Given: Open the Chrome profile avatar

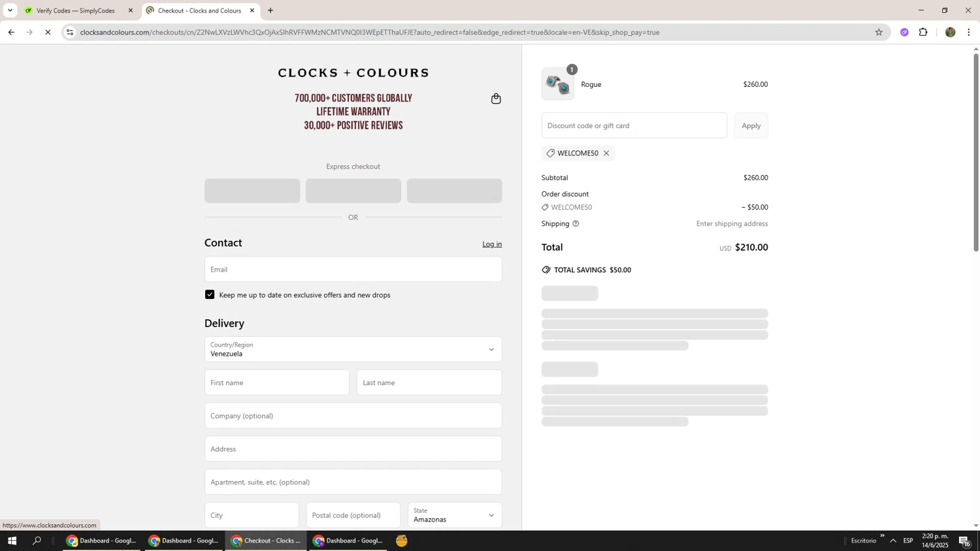Looking at the screenshot, I should tap(951, 32).
